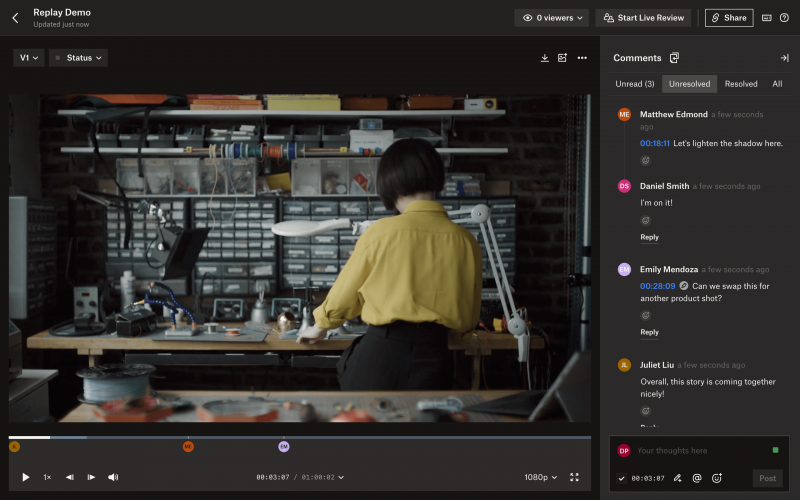Viewport: 800px width, 500px height.
Task: Step back one frame
Action: coord(69,477)
